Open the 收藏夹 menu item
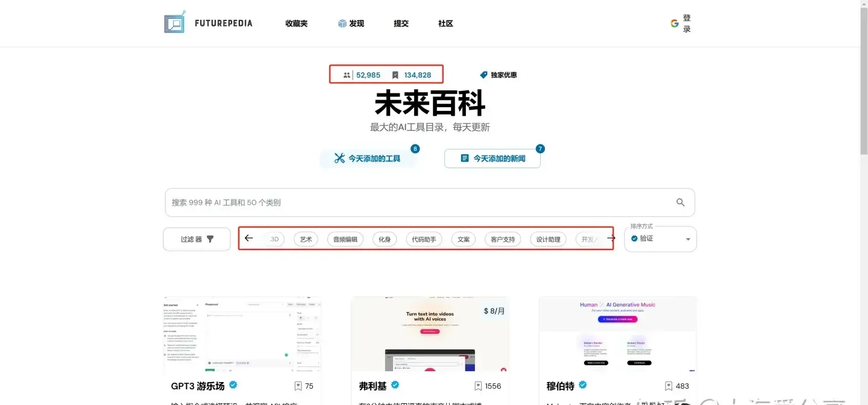 coord(297,24)
